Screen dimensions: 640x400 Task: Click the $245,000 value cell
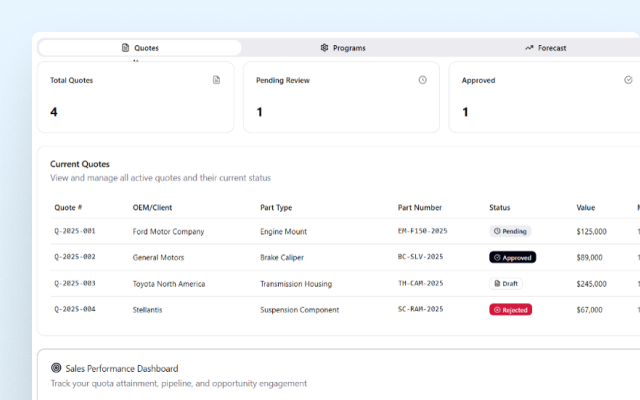591,284
